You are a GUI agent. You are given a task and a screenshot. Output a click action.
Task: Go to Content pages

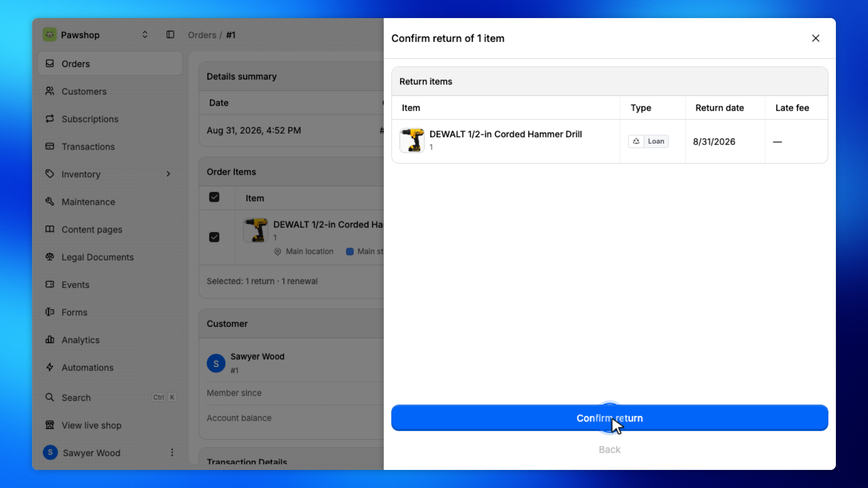(110, 229)
